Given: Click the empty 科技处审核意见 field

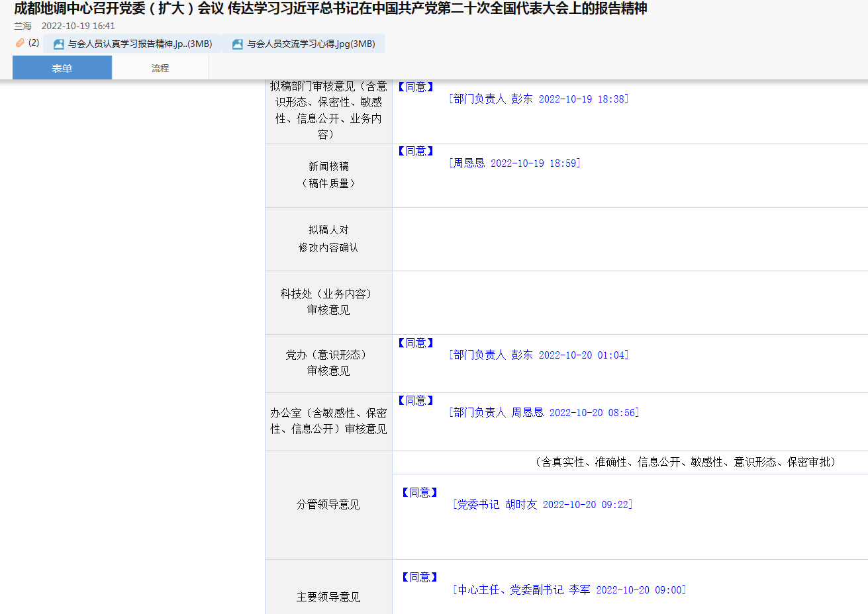Looking at the screenshot, I should click(x=629, y=302).
